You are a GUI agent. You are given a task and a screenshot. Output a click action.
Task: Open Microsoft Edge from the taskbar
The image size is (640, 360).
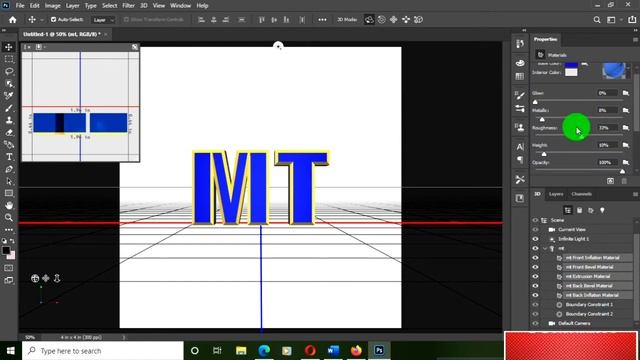coord(264,351)
